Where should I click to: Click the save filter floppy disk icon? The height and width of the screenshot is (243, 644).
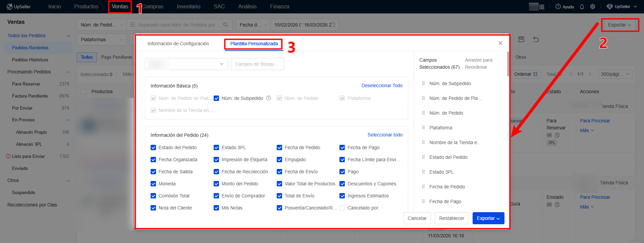[521, 39]
